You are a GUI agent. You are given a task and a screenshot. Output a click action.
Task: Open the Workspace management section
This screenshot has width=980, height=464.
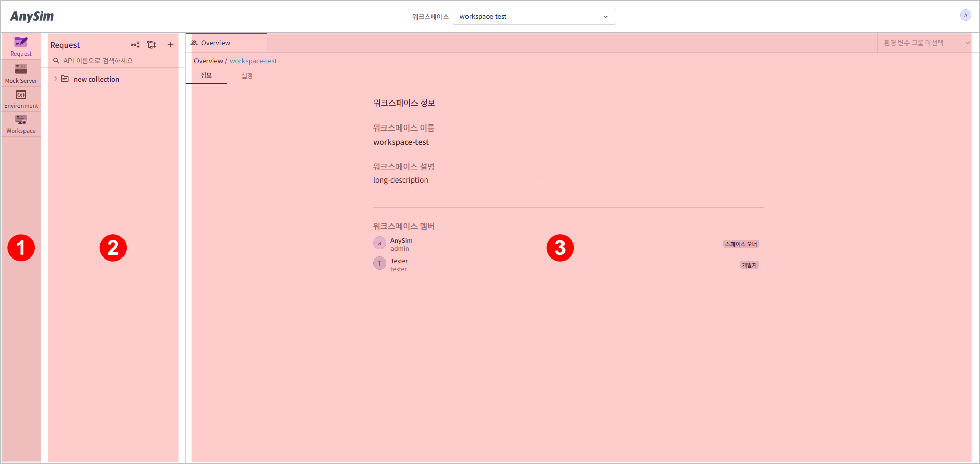(x=21, y=124)
